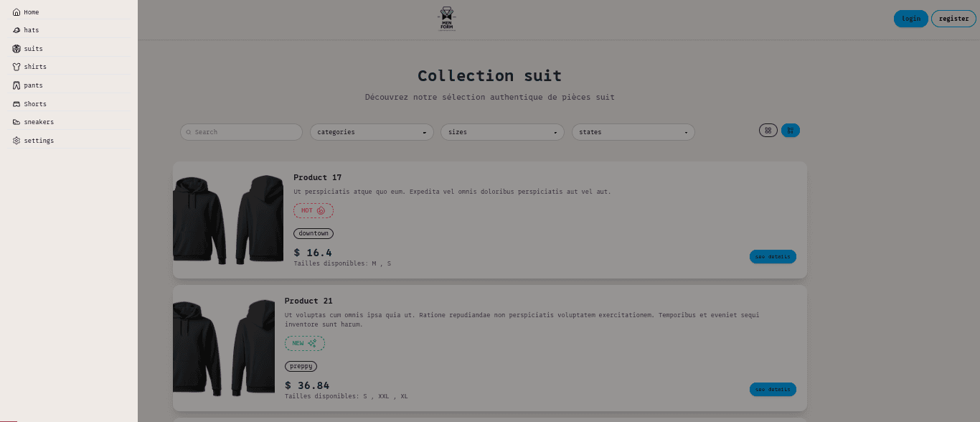Viewport: 980px width, 422px height.
Task: Click the magnifier icon in search field
Action: [x=189, y=132]
